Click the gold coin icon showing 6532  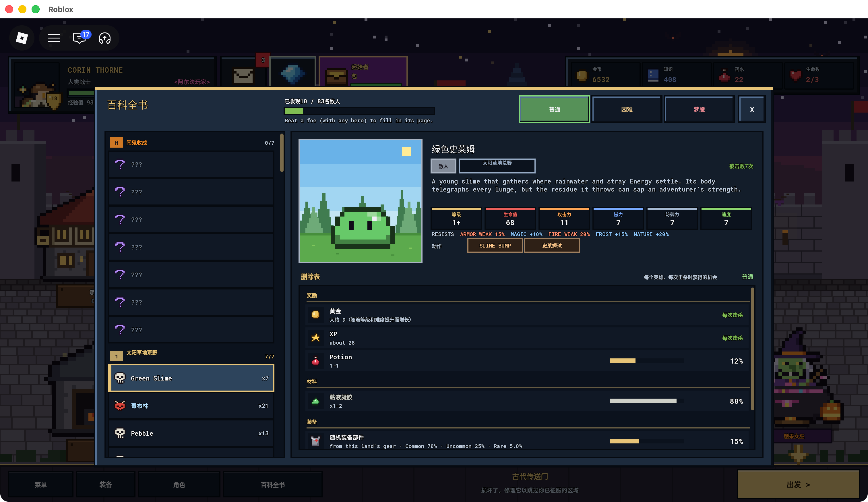click(x=582, y=75)
